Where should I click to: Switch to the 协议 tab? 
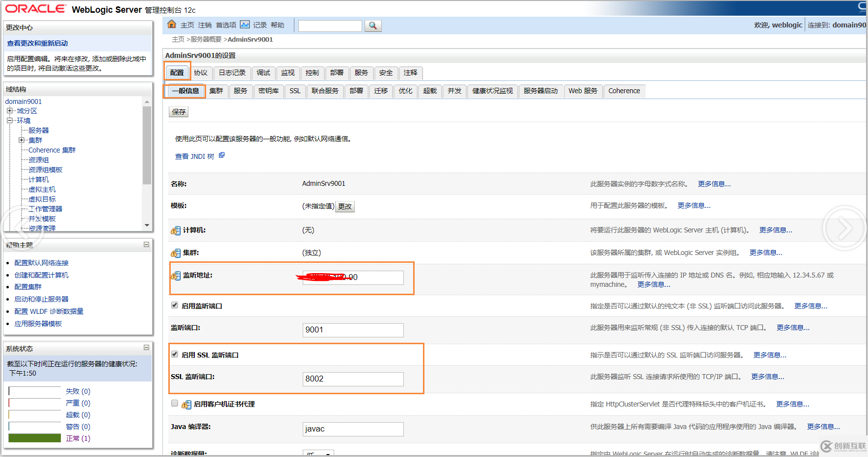pyautogui.click(x=201, y=73)
